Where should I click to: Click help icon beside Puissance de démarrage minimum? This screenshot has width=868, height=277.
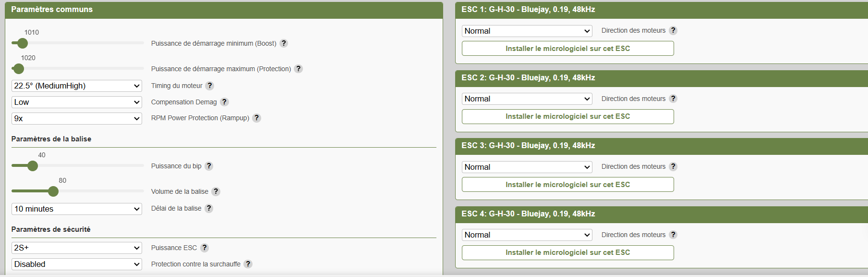284,43
